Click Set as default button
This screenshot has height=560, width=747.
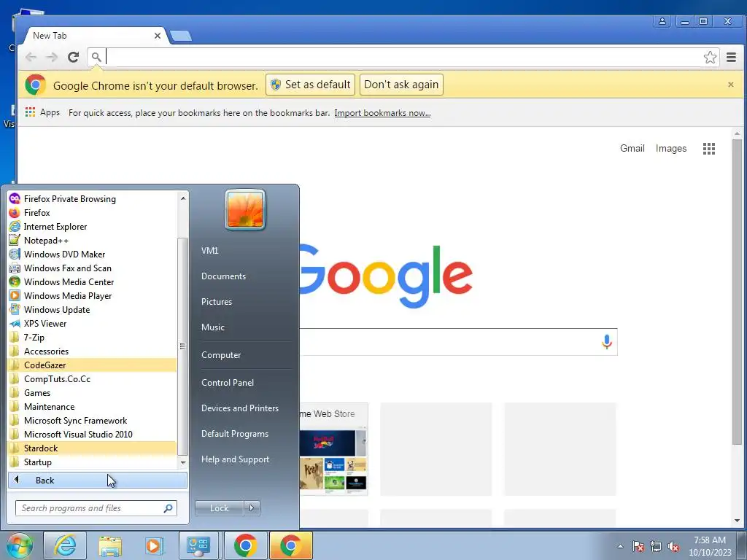point(310,85)
